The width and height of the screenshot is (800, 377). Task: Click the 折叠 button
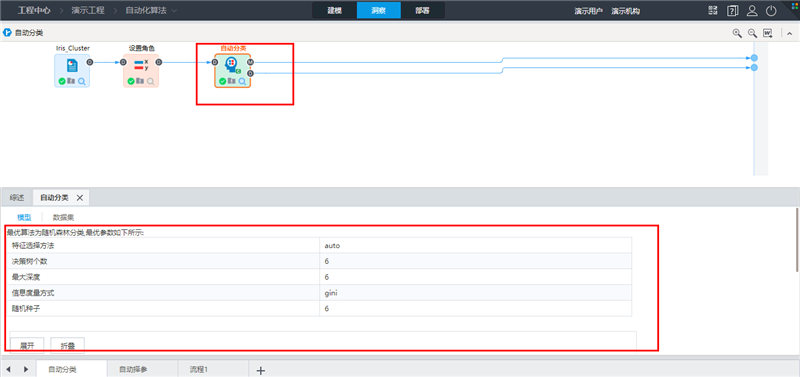pos(68,345)
